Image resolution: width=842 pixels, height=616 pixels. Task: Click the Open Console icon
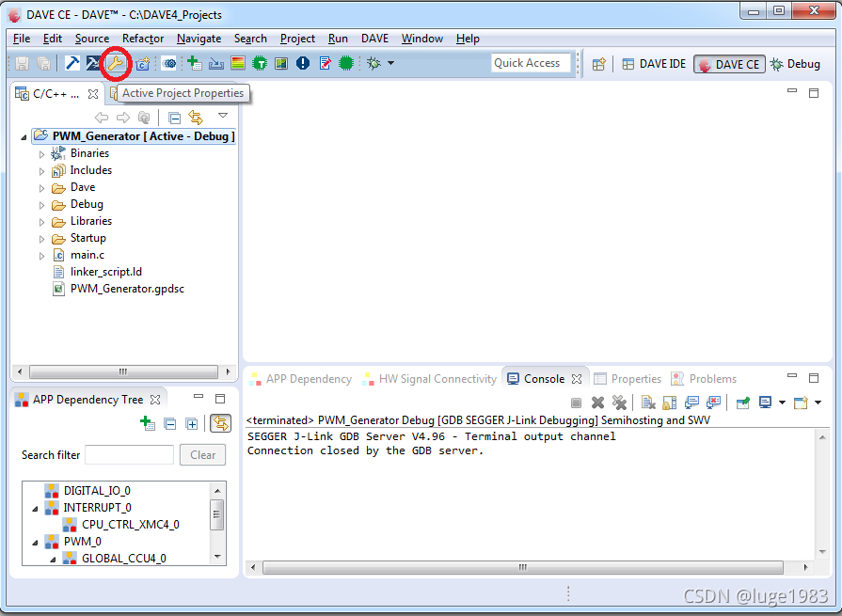coord(801,403)
